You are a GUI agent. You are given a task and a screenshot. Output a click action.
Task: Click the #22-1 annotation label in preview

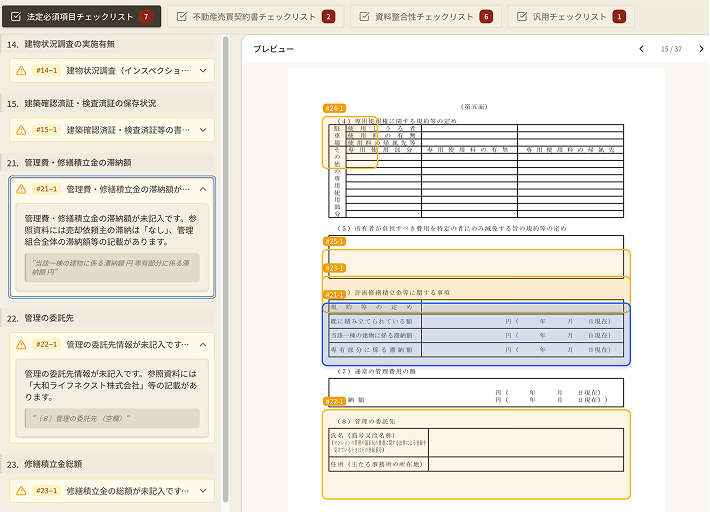pos(334,402)
